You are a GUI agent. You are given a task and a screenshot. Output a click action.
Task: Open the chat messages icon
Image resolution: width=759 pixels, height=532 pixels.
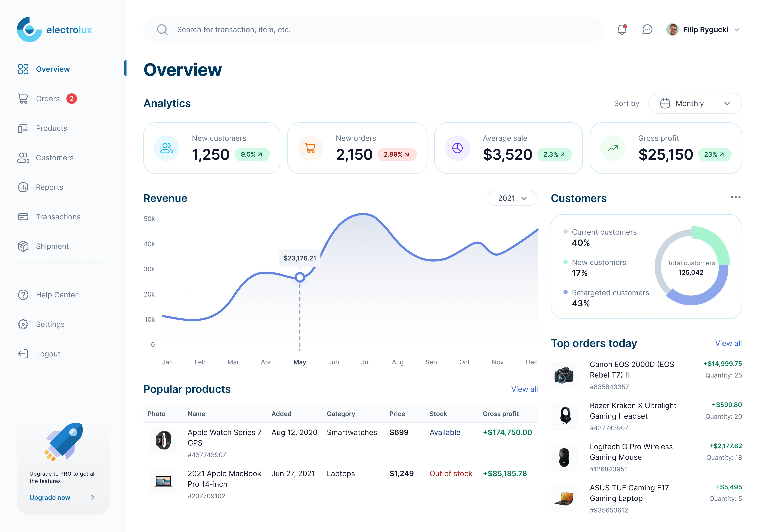[x=647, y=30]
